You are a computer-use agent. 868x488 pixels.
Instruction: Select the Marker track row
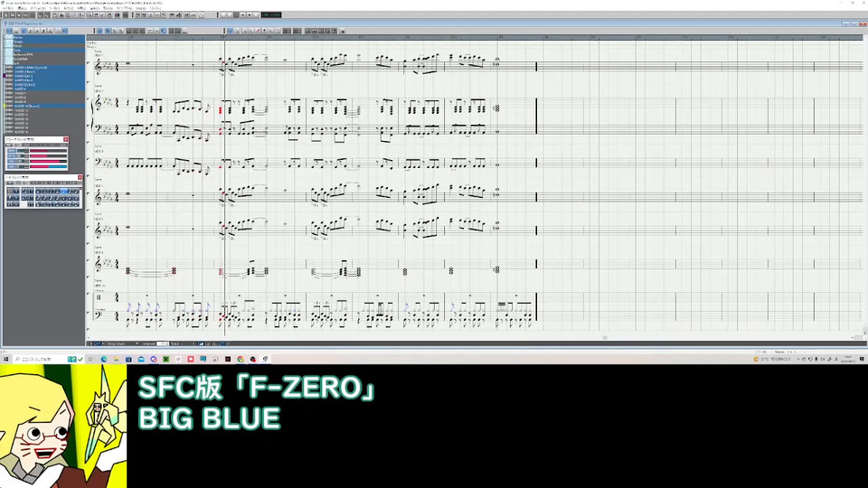point(49,38)
